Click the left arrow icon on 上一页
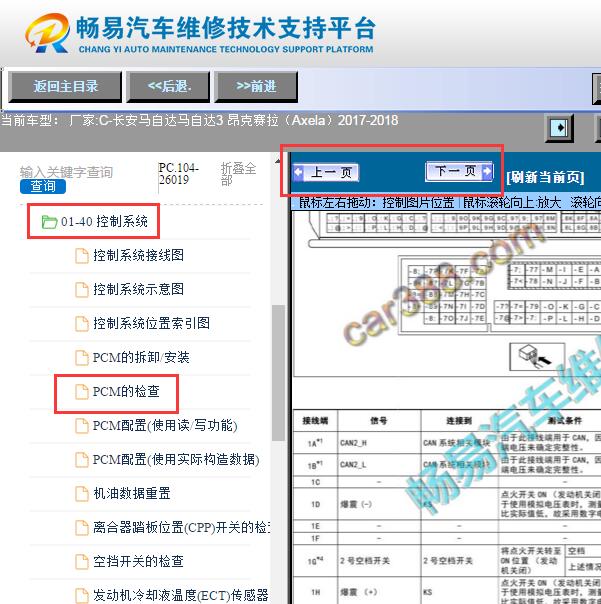 (299, 172)
